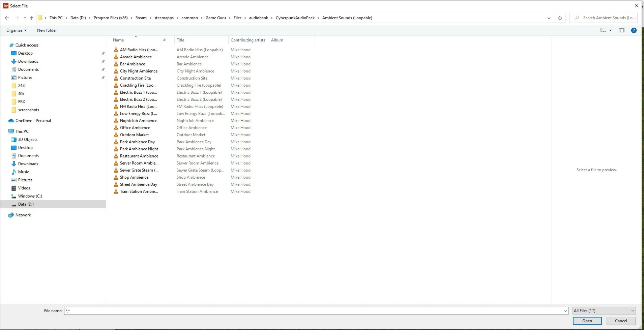The height and width of the screenshot is (330, 644).
Task: Click the search magnifier icon
Action: coord(577,18)
